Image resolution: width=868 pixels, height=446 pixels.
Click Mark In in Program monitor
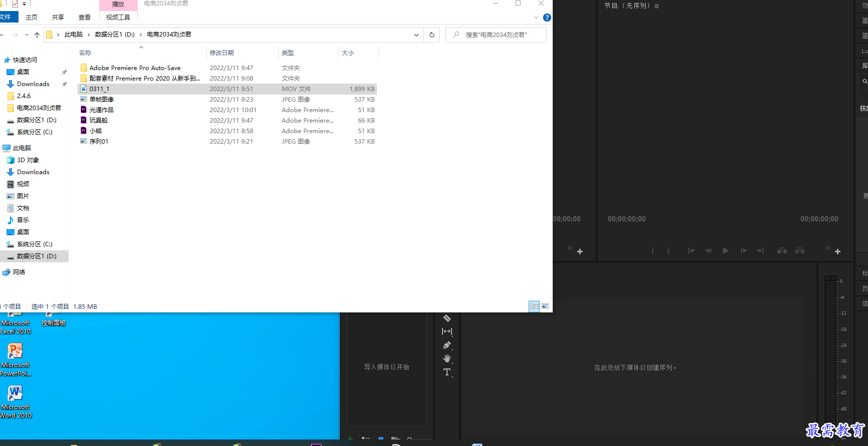click(652, 251)
